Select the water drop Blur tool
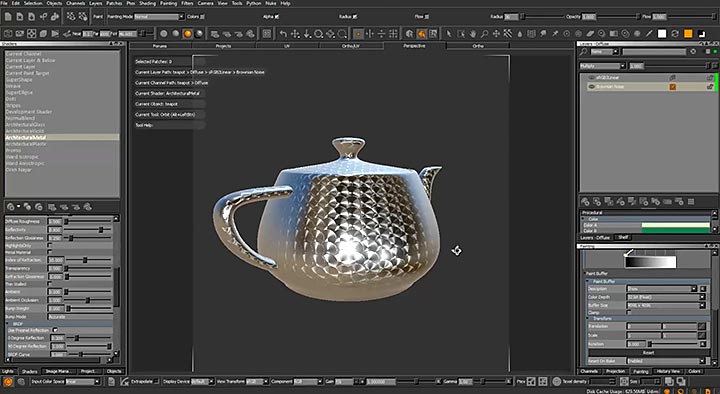 pyautogui.click(x=520, y=34)
